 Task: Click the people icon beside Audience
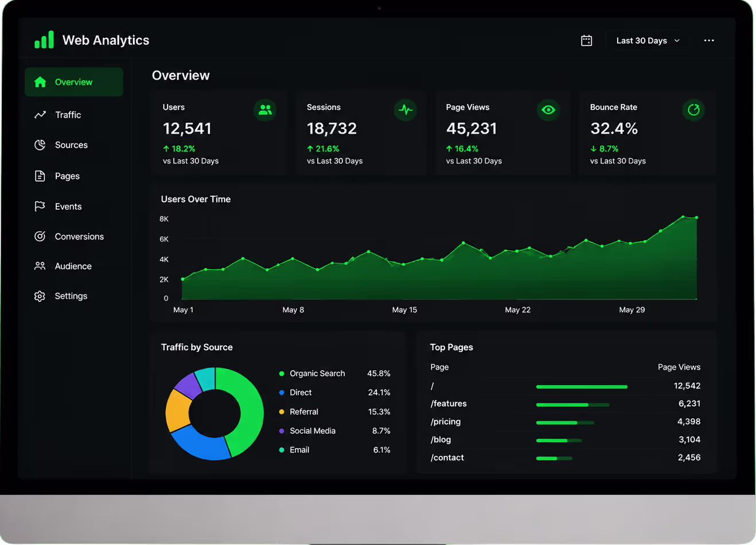pyautogui.click(x=40, y=266)
